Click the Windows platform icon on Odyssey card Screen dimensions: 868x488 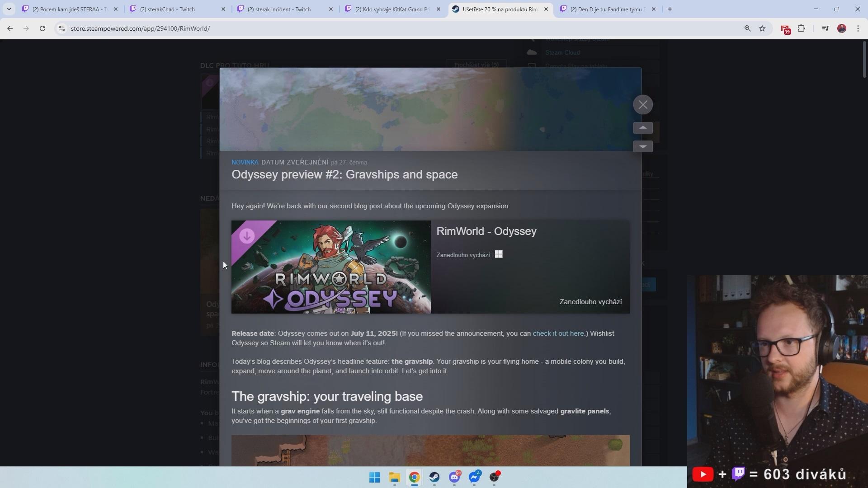[499, 254]
